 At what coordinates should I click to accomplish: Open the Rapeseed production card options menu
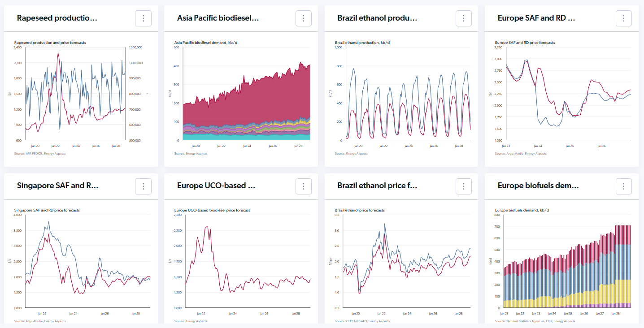click(143, 18)
